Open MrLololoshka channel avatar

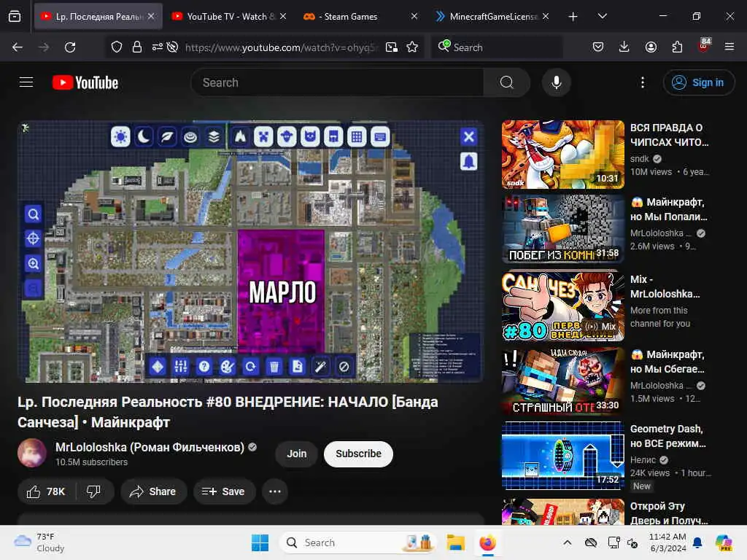coord(32,453)
